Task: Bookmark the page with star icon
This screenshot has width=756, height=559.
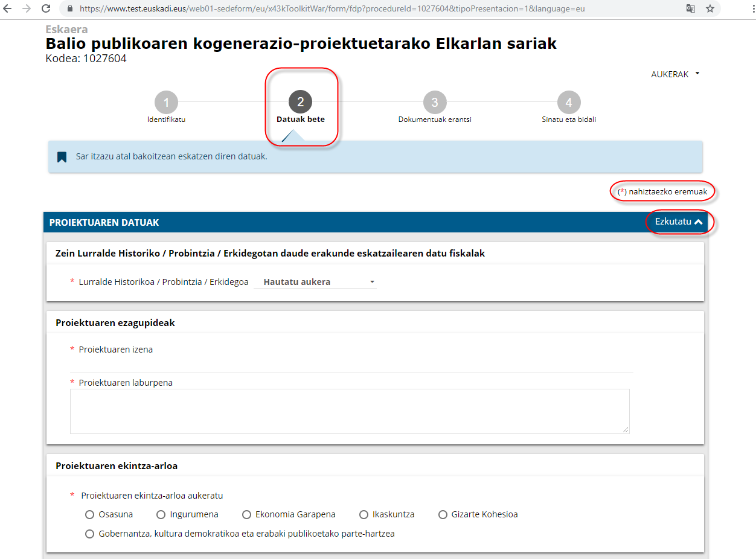Action: click(x=710, y=8)
